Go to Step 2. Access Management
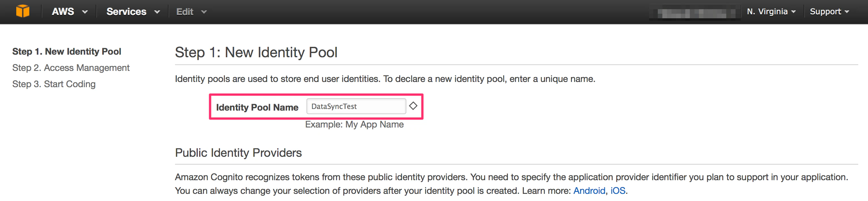The height and width of the screenshot is (201, 868). click(x=71, y=68)
